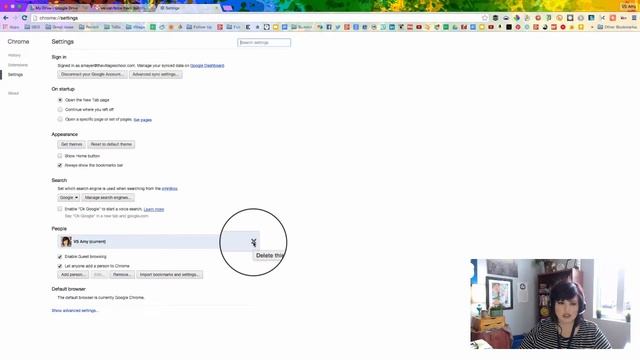
Task: Click the browser Back arrow
Action: tap(6, 18)
